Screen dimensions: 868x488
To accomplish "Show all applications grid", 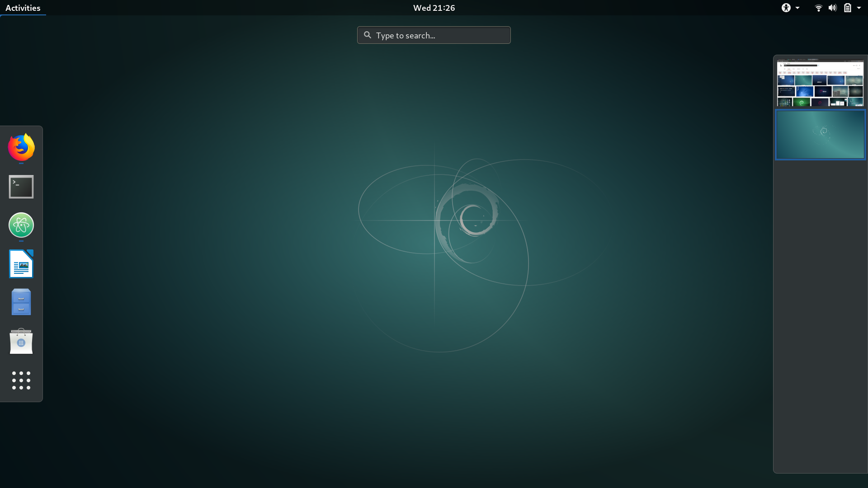I will [x=21, y=380].
